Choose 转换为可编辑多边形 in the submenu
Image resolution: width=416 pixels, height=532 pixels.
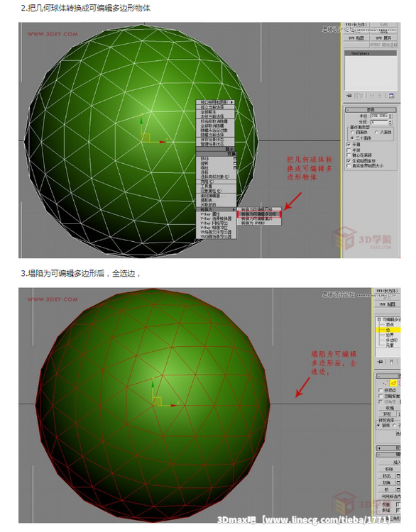259,214
